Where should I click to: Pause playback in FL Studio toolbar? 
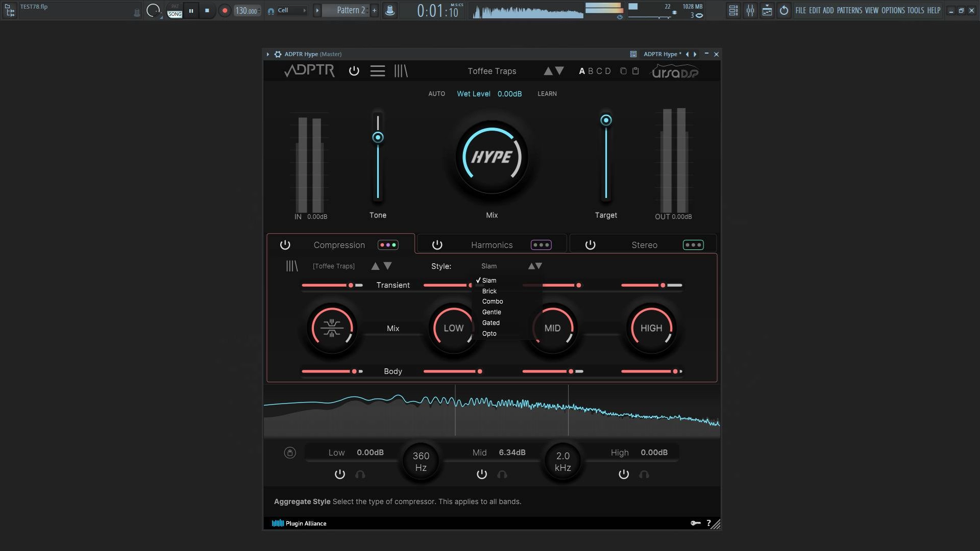coord(191,10)
